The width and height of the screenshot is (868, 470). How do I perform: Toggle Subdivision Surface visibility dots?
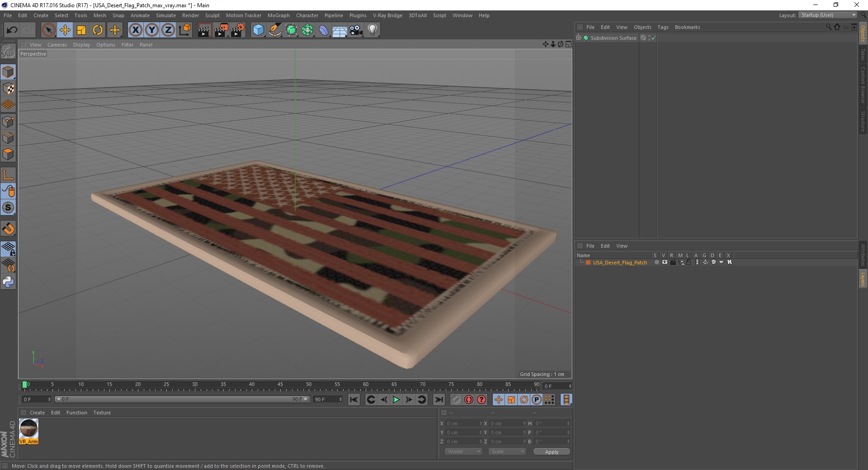(x=649, y=38)
